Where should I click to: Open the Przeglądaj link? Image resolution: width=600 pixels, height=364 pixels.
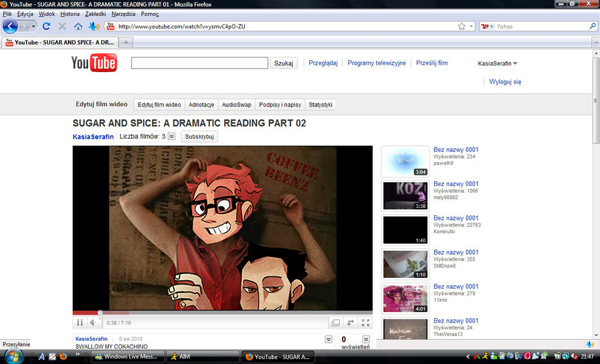[x=323, y=63]
